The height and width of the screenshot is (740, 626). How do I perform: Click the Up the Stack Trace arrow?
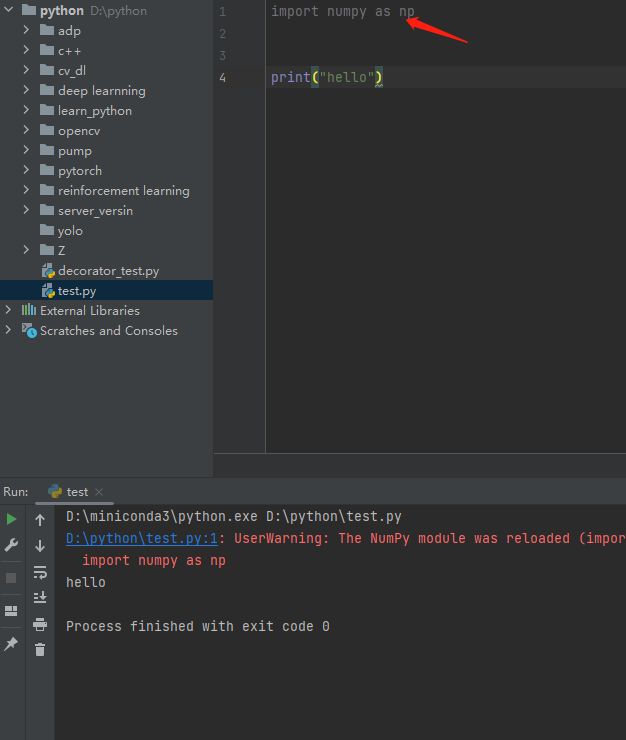pyautogui.click(x=40, y=520)
